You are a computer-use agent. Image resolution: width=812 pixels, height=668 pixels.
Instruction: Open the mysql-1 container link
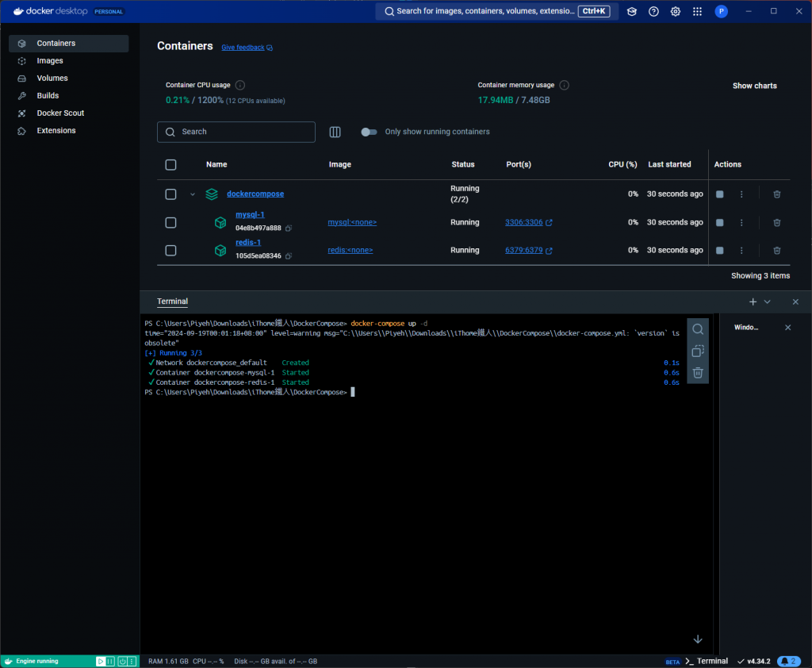tap(250, 214)
